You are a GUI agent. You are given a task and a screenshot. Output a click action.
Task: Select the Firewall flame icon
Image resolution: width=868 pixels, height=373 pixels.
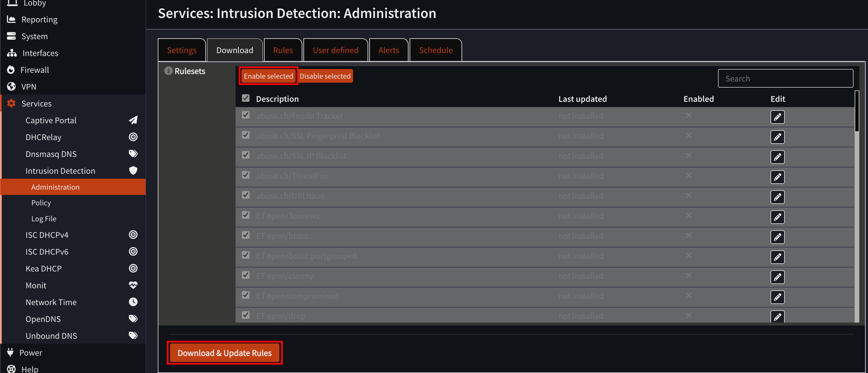11,69
